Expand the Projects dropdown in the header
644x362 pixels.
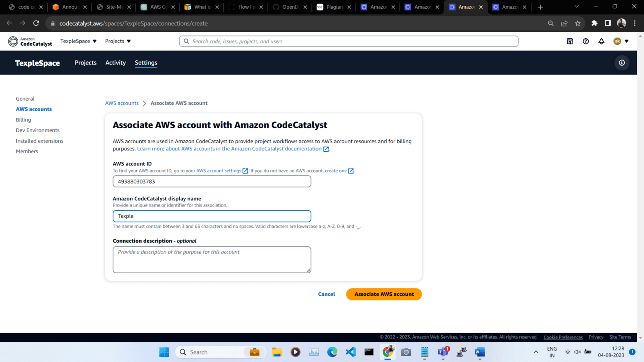(117, 41)
